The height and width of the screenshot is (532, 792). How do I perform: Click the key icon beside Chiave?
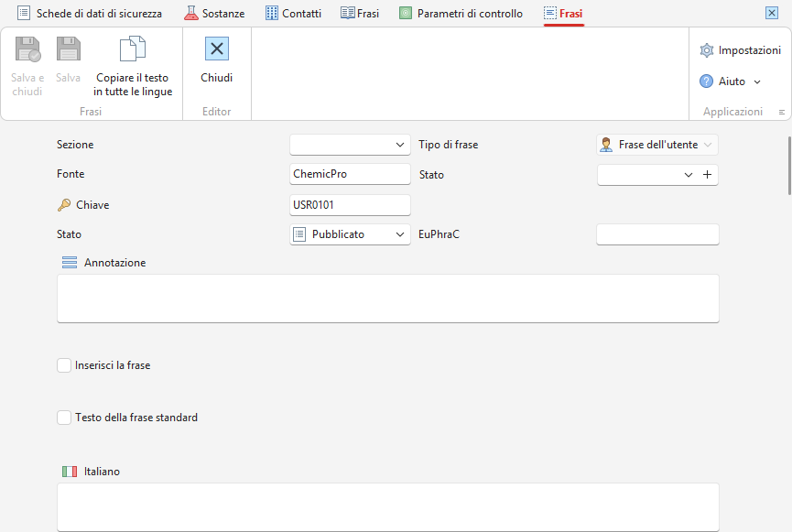coord(64,204)
